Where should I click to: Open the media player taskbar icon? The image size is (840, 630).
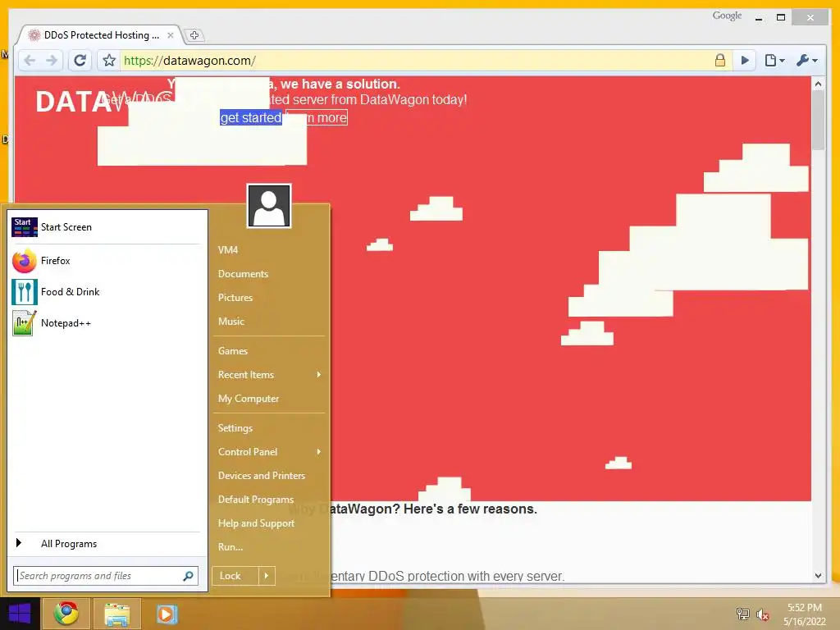click(167, 614)
